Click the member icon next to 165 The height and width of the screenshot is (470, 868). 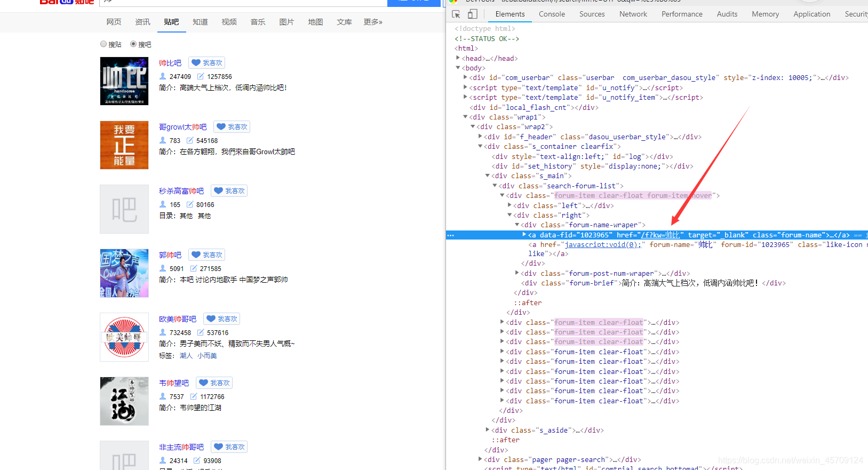tap(163, 204)
